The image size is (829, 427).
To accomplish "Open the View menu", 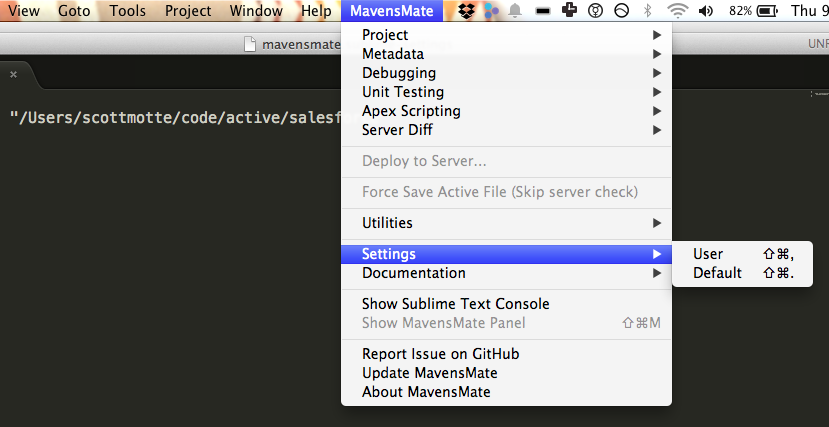I will pyautogui.click(x=24, y=11).
